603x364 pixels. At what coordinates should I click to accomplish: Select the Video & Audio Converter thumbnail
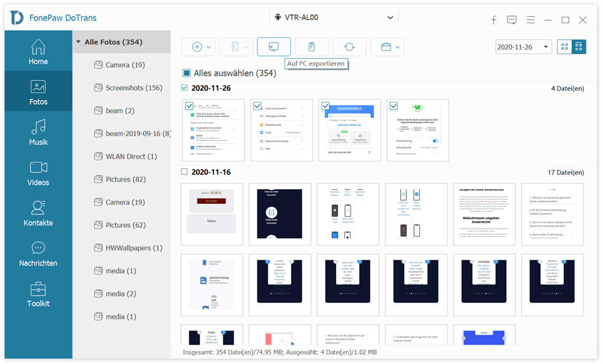280,214
